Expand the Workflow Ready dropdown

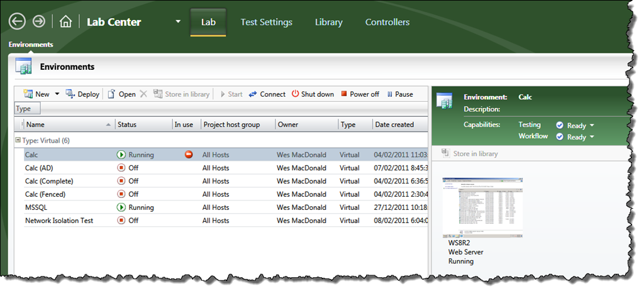[592, 137]
